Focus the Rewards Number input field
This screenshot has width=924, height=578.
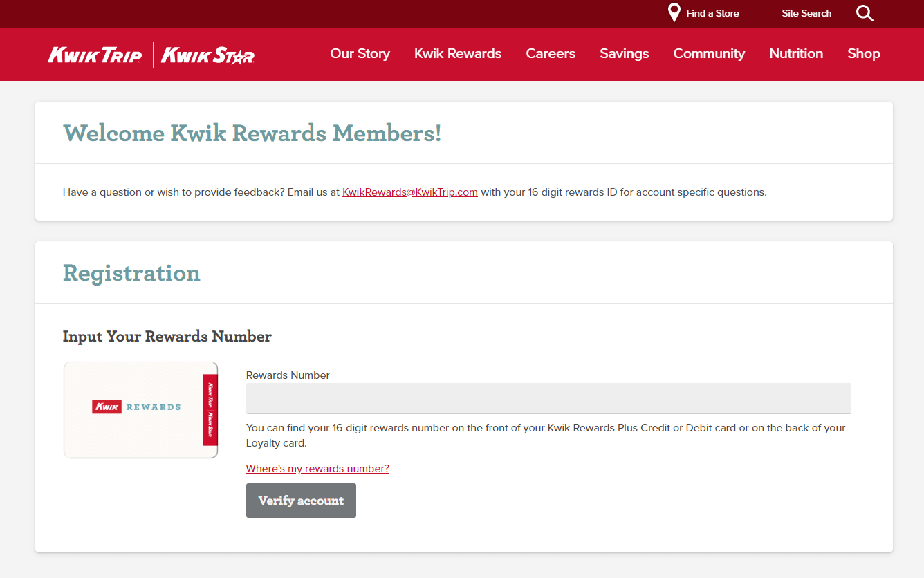pos(548,399)
